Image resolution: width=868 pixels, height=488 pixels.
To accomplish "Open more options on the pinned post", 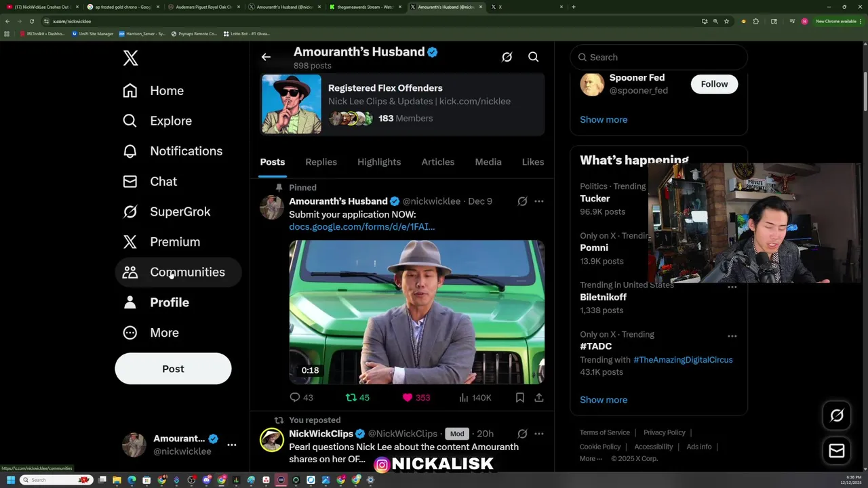I will (539, 201).
